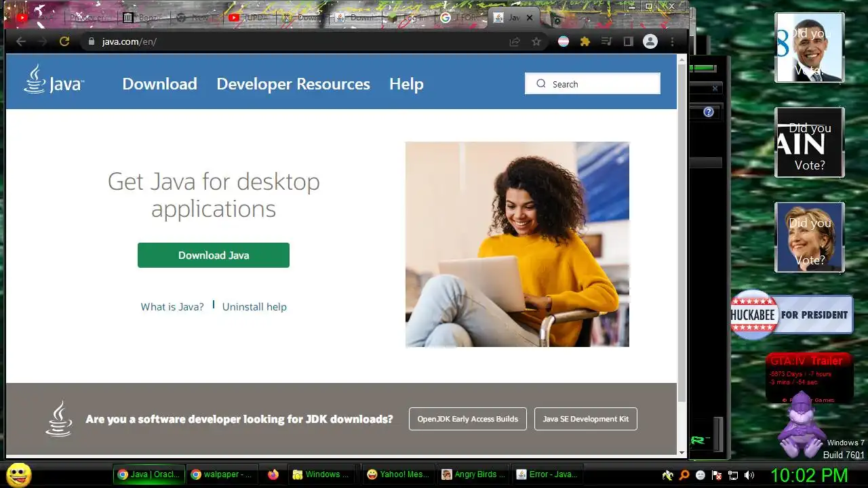Screen dimensions: 868x488
Task: Click the green Download Java button
Action: pos(214,255)
